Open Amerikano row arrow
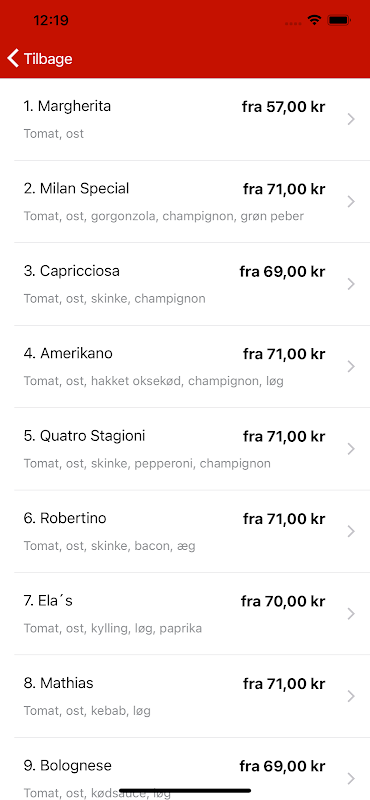 (351, 366)
